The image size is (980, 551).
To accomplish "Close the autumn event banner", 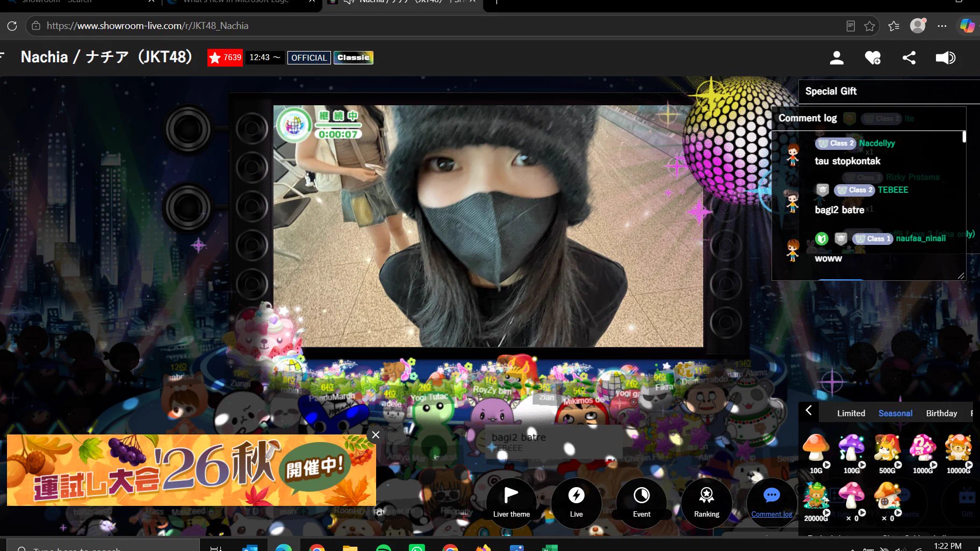I will pos(376,435).
